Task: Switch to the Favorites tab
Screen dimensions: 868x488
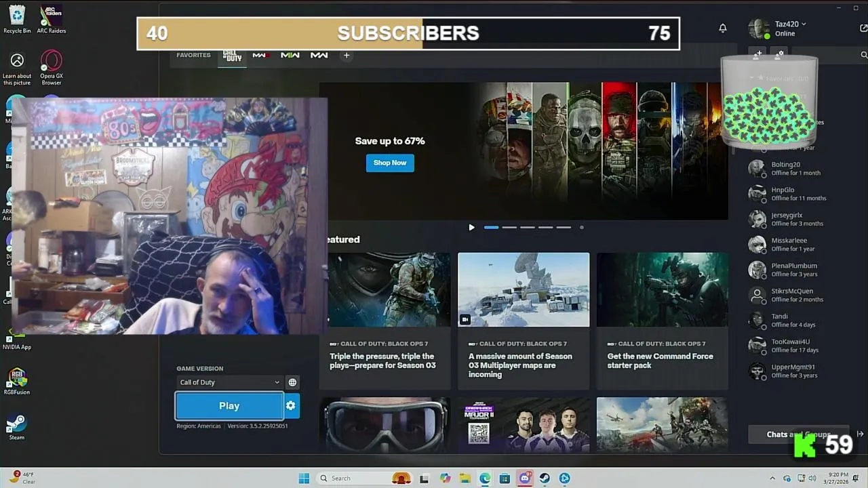Action: 193,55
